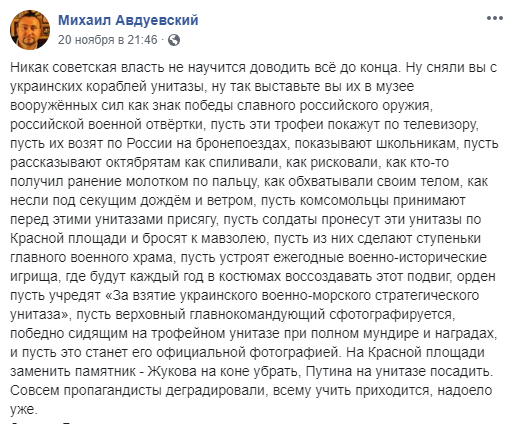Click the name 'Жукова' in the text
510x424 pixels.
tap(172, 372)
